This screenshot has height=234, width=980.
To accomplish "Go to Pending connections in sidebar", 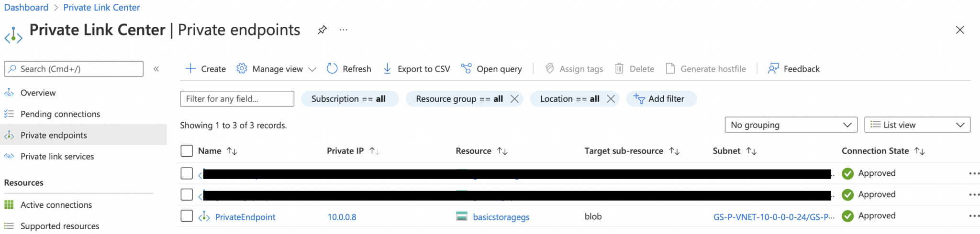I will [x=60, y=114].
